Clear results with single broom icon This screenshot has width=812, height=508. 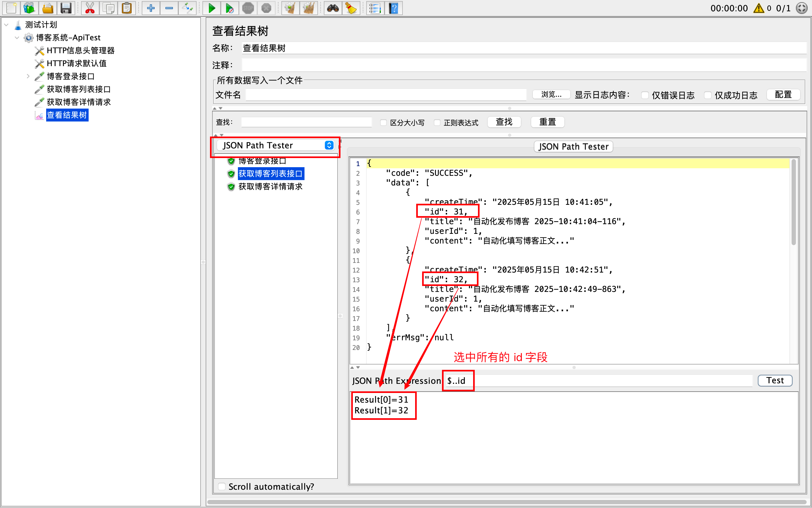click(x=290, y=8)
